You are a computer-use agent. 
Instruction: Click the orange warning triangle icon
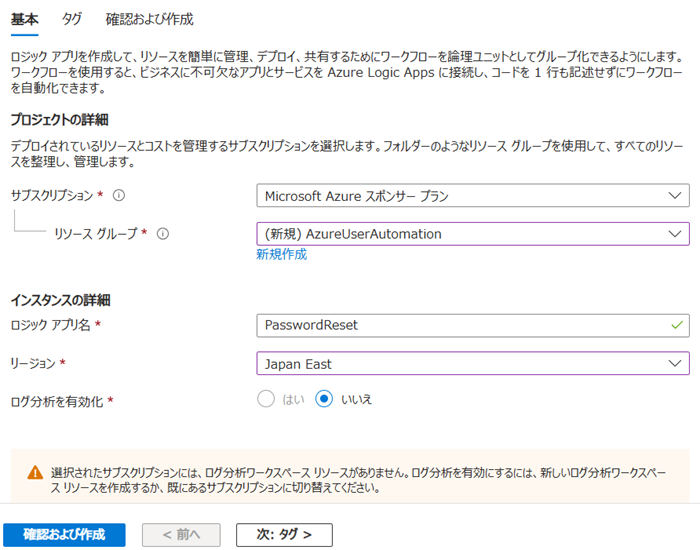point(35,471)
